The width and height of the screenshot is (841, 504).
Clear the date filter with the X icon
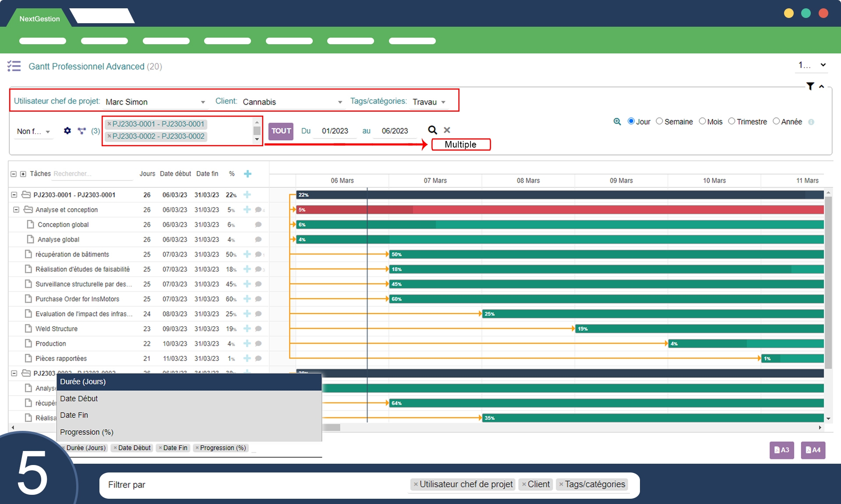coord(447,130)
